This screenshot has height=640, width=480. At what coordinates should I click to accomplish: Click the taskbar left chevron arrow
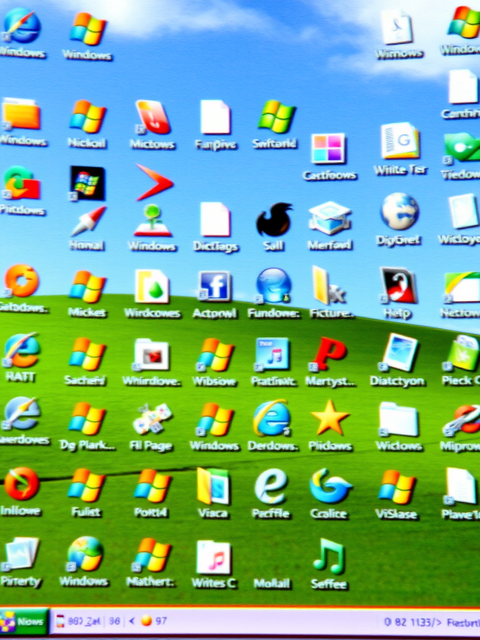(x=132, y=621)
